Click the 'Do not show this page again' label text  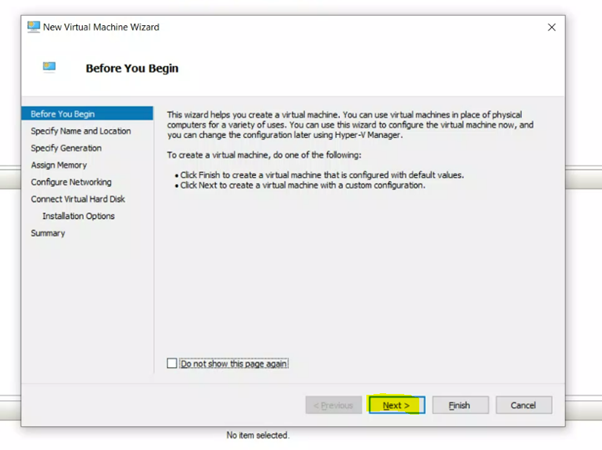click(233, 364)
